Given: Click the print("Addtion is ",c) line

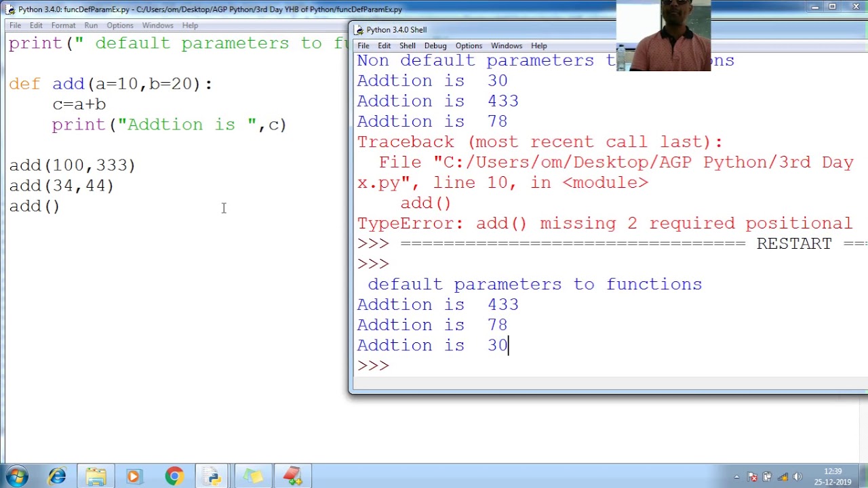Looking at the screenshot, I should pos(170,125).
